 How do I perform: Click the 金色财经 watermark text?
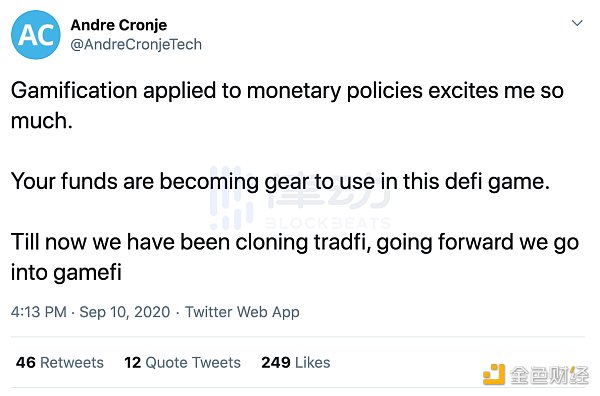[x=549, y=375]
